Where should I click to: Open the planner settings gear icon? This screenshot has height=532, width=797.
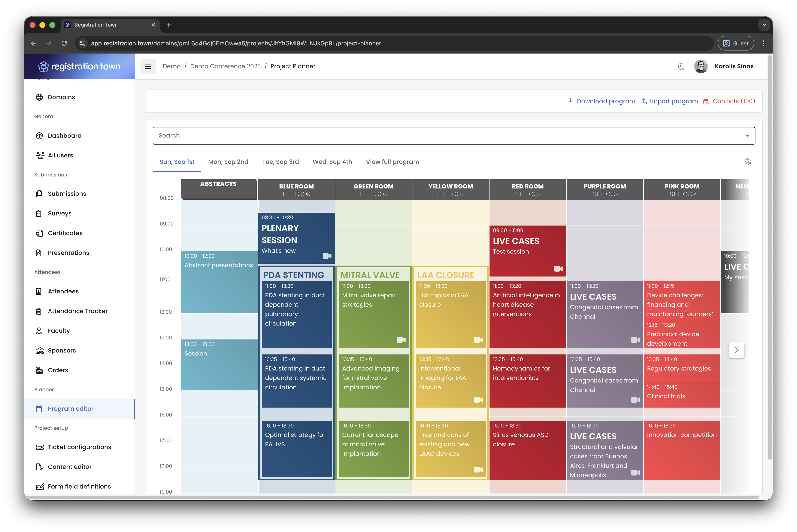point(748,162)
